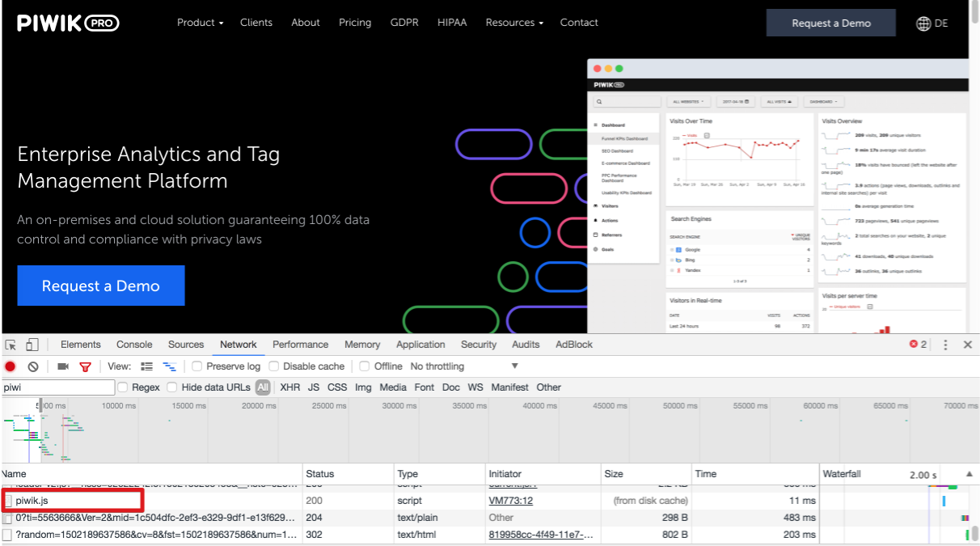Open the Contact page
The height and width of the screenshot is (546, 980).
[x=579, y=23]
